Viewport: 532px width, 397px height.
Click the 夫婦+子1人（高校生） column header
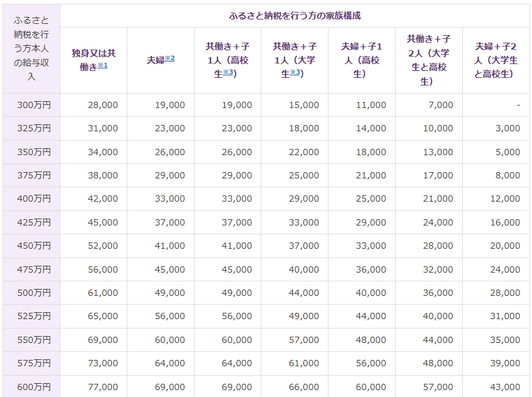[361, 60]
